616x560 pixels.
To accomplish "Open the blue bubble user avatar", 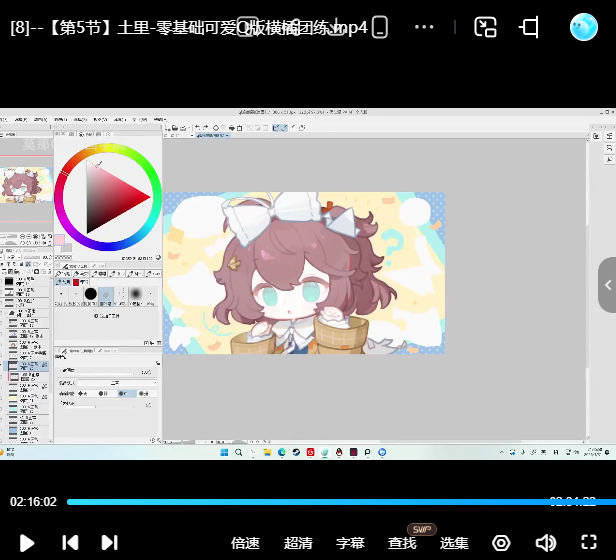I will [x=584, y=27].
